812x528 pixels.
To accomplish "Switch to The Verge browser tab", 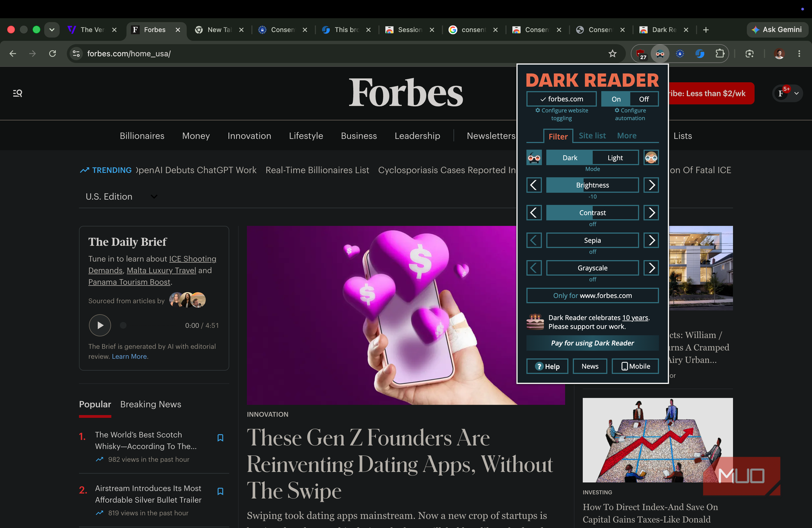I will point(93,30).
